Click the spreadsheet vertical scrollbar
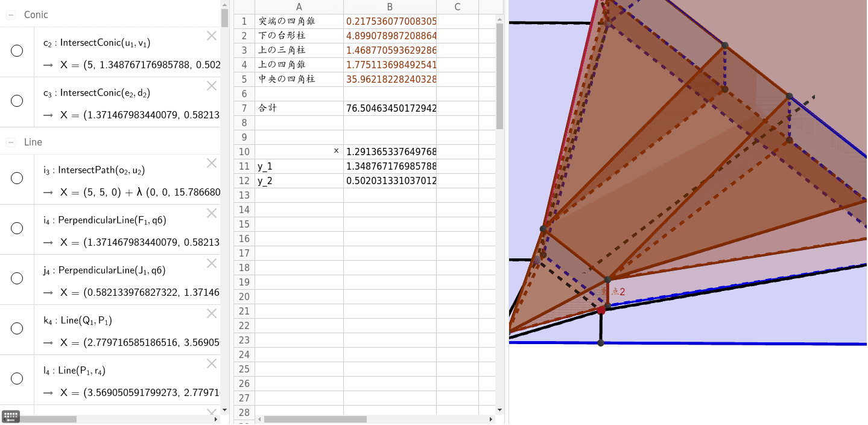The width and height of the screenshot is (868, 425). (499, 78)
